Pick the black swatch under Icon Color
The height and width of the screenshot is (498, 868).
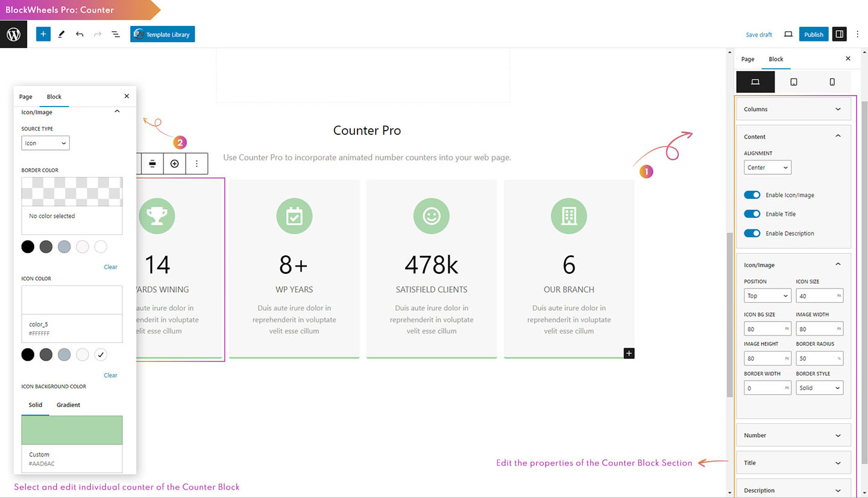(x=28, y=355)
